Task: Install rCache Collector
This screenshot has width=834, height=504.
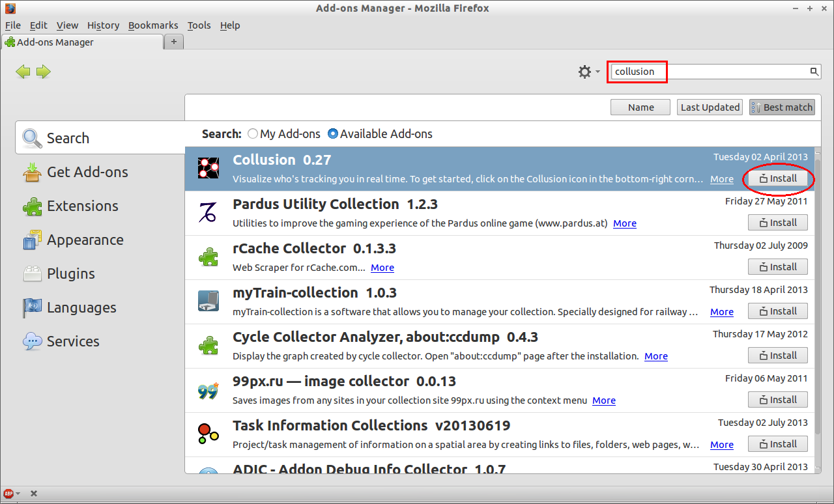Action: pos(777,267)
